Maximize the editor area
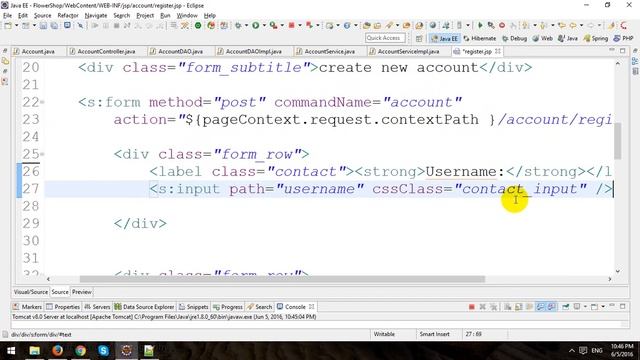This screenshot has height=360, width=640. point(622,51)
